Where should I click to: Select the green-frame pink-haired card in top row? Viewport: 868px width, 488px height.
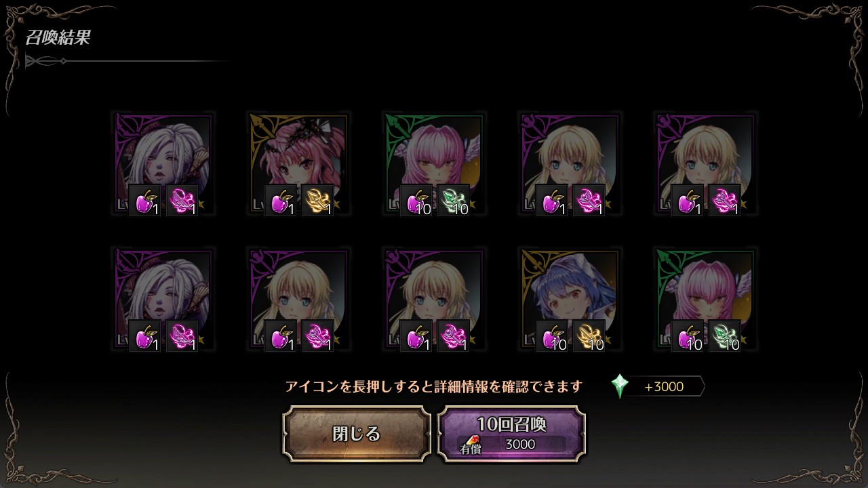click(435, 163)
